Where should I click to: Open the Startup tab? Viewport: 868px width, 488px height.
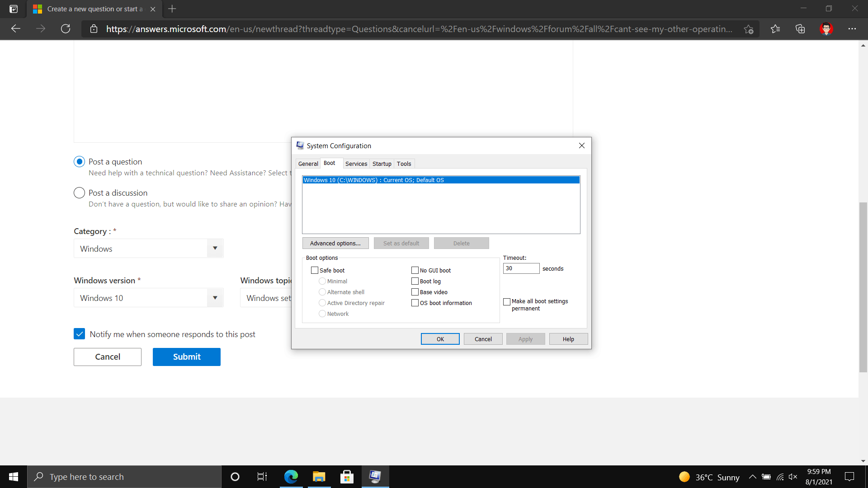tap(382, 164)
